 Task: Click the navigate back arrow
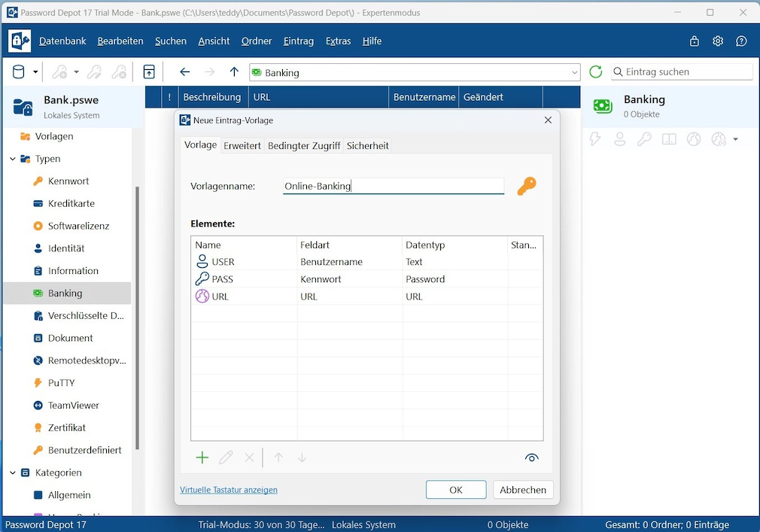(184, 72)
